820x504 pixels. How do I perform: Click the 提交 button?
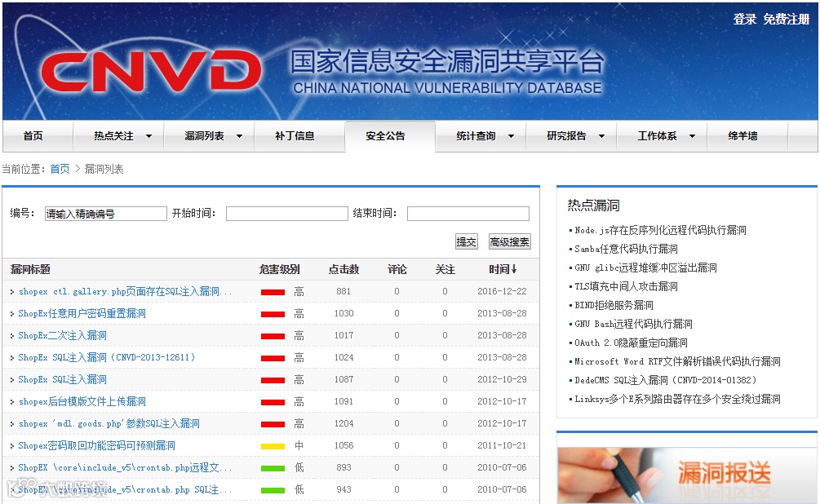[x=467, y=241]
